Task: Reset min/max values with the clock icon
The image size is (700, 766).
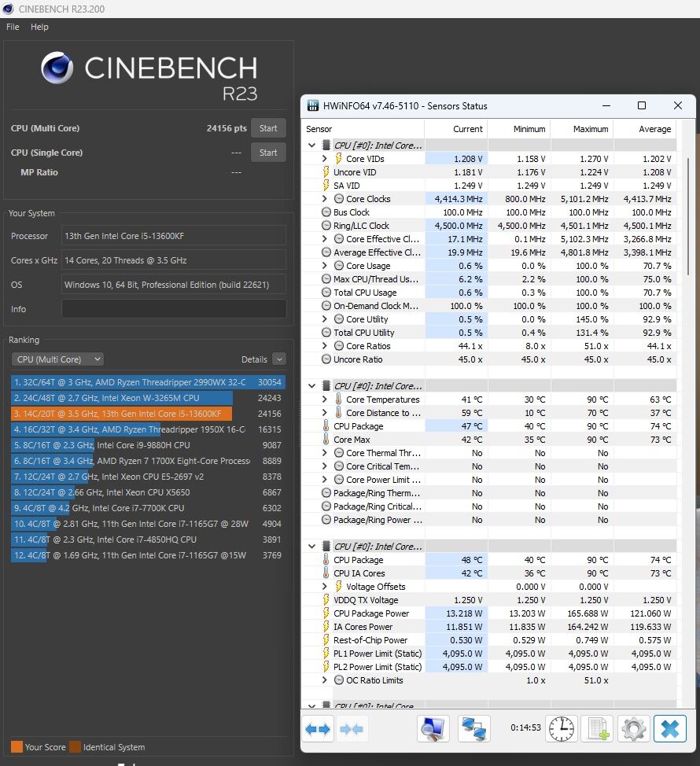Action: pyautogui.click(x=562, y=729)
